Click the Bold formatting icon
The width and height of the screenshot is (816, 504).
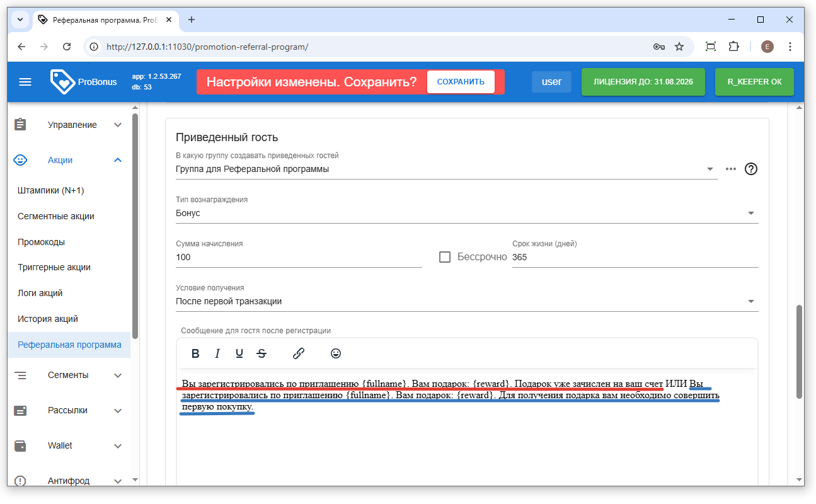[195, 353]
